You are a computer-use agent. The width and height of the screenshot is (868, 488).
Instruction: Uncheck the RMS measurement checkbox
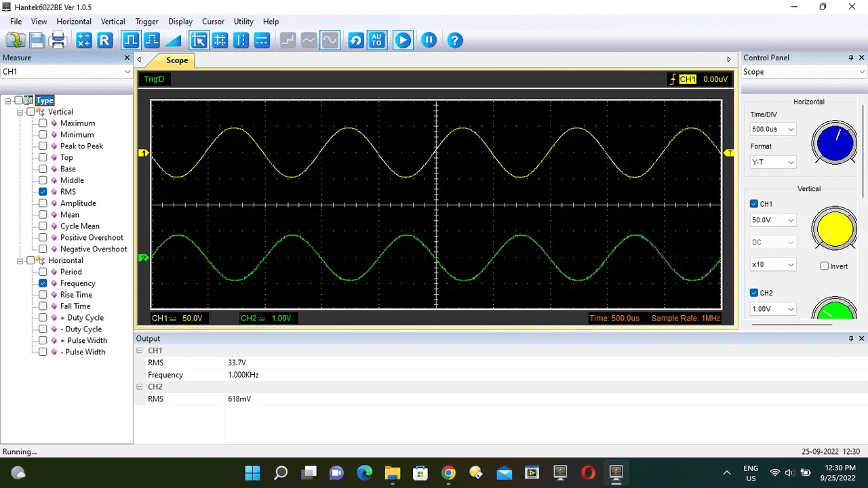point(43,192)
